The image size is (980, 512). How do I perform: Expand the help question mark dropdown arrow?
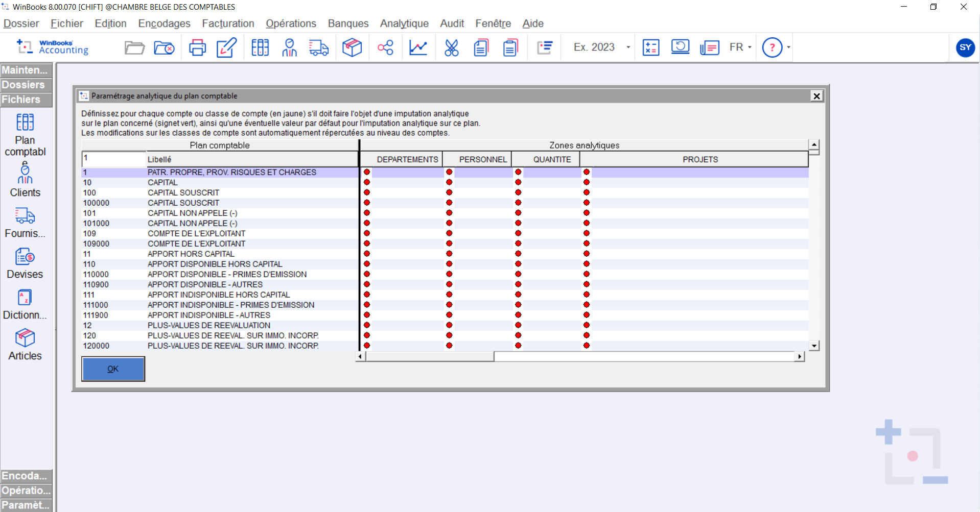[x=789, y=47]
